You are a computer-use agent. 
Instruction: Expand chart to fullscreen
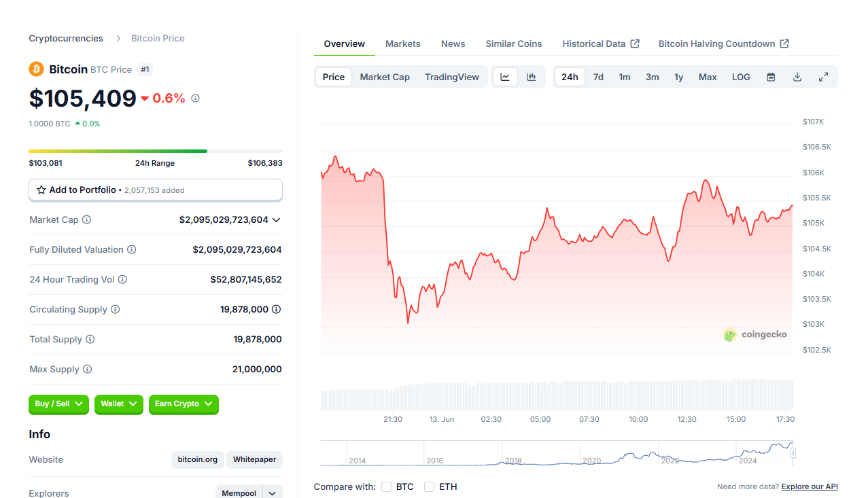[823, 77]
